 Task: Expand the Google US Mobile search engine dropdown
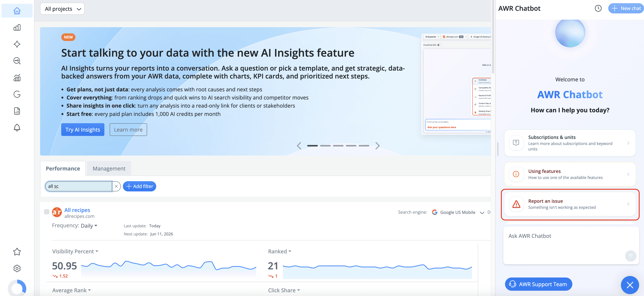click(x=482, y=213)
